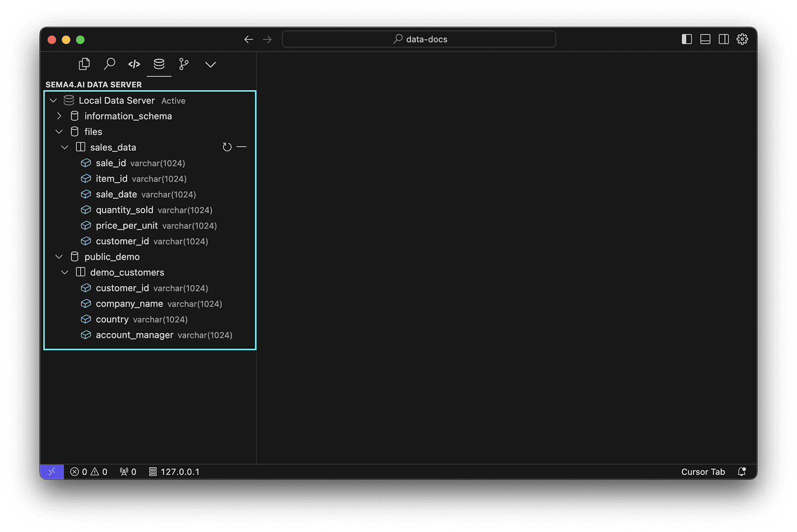This screenshot has height=532, width=797.
Task: Collapse the sales_data table columns
Action: (x=65, y=147)
